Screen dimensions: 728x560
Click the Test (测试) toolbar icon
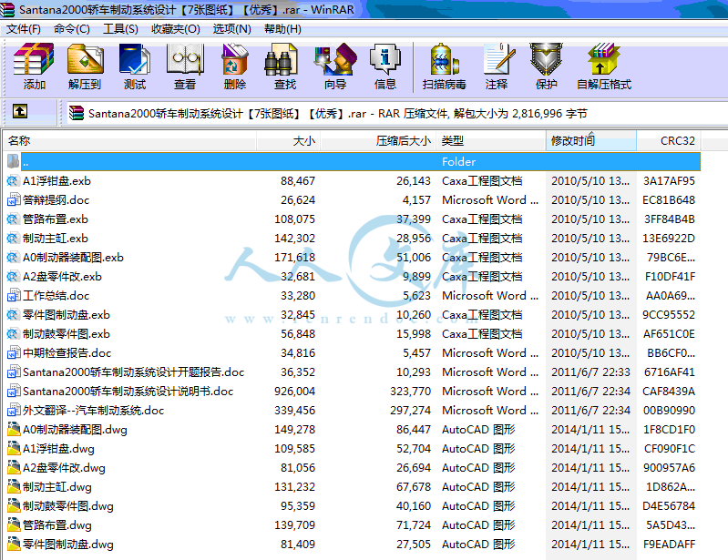pos(135,59)
